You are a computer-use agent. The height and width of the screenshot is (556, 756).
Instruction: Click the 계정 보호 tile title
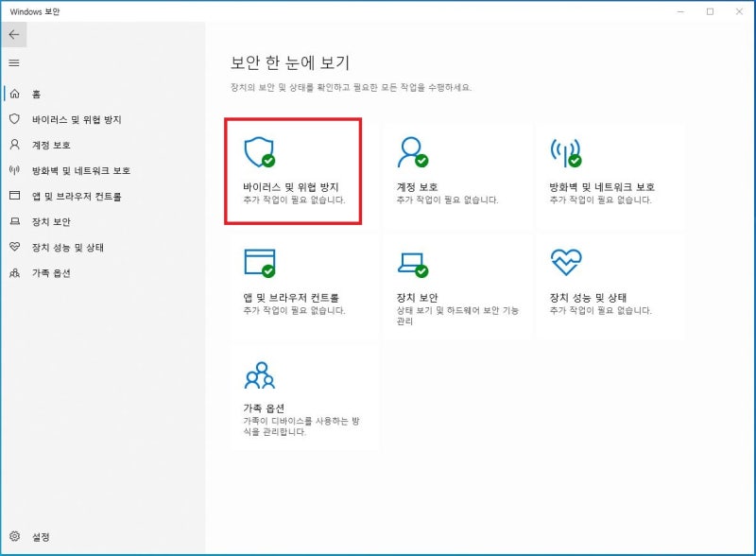pyautogui.click(x=417, y=187)
